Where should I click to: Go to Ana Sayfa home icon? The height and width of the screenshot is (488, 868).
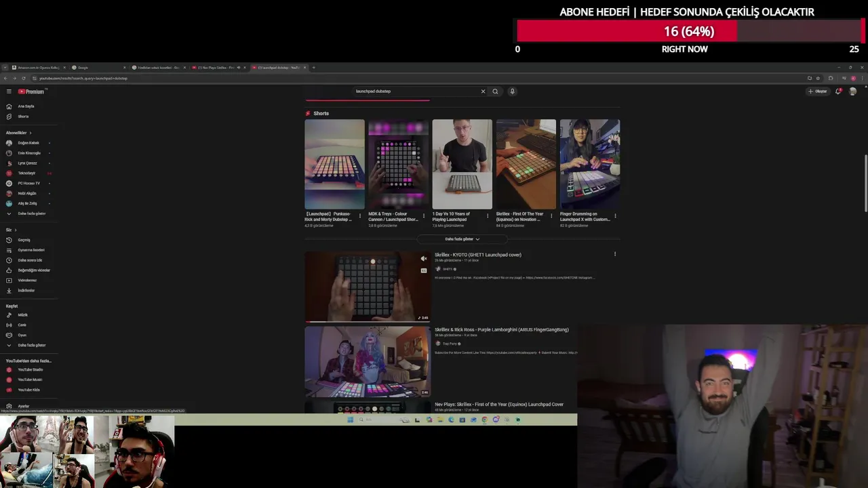click(9, 106)
